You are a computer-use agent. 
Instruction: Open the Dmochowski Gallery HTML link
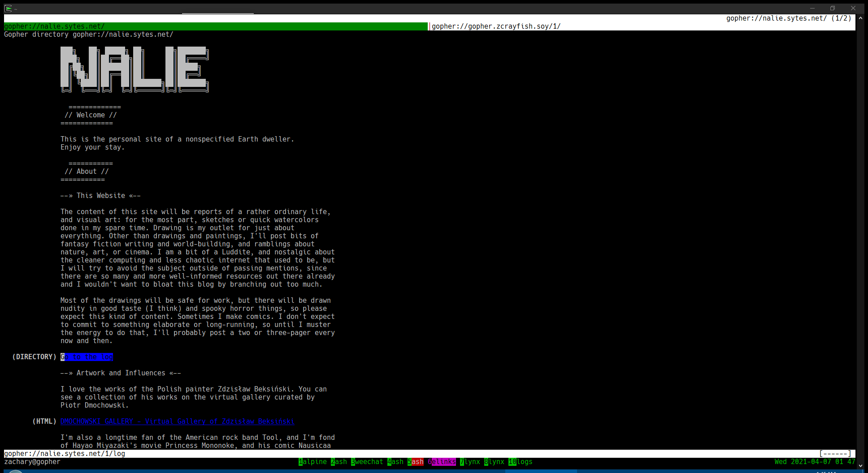[x=177, y=421]
